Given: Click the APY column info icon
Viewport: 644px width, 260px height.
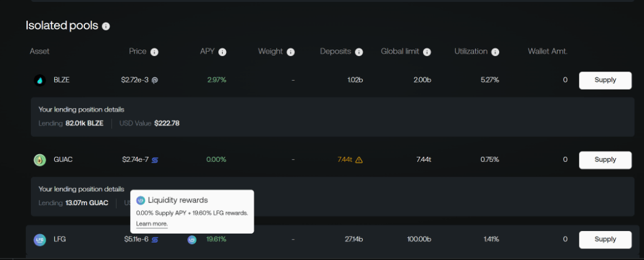Looking at the screenshot, I should pos(222,52).
